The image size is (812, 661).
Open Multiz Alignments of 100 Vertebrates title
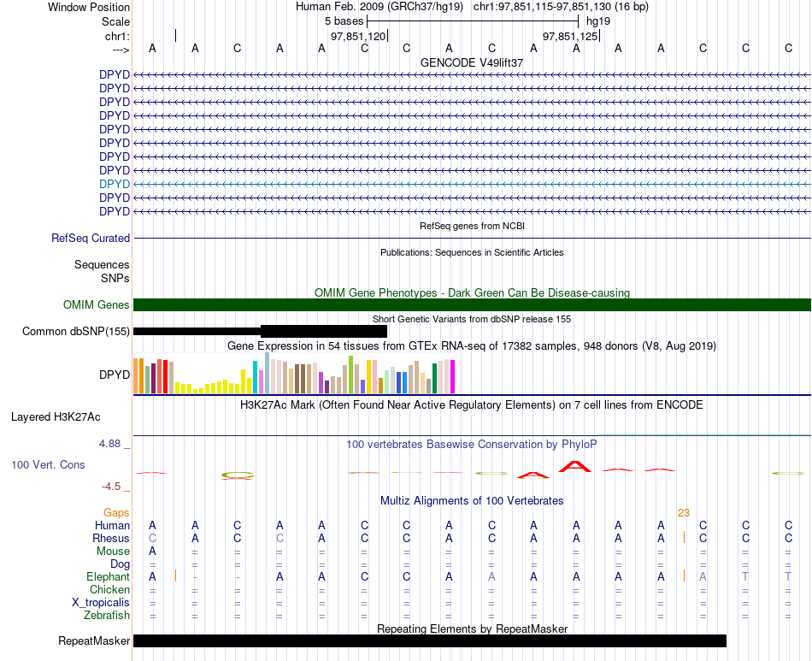pos(472,500)
